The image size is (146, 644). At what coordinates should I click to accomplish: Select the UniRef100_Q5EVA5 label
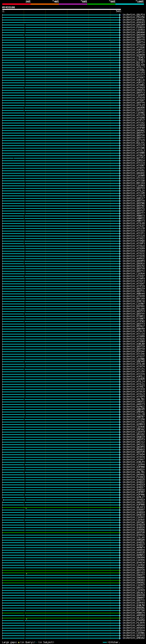133,361
